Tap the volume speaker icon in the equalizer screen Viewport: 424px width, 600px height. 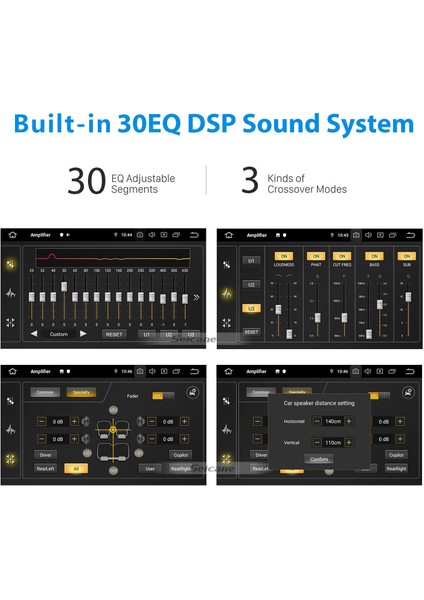click(x=152, y=235)
